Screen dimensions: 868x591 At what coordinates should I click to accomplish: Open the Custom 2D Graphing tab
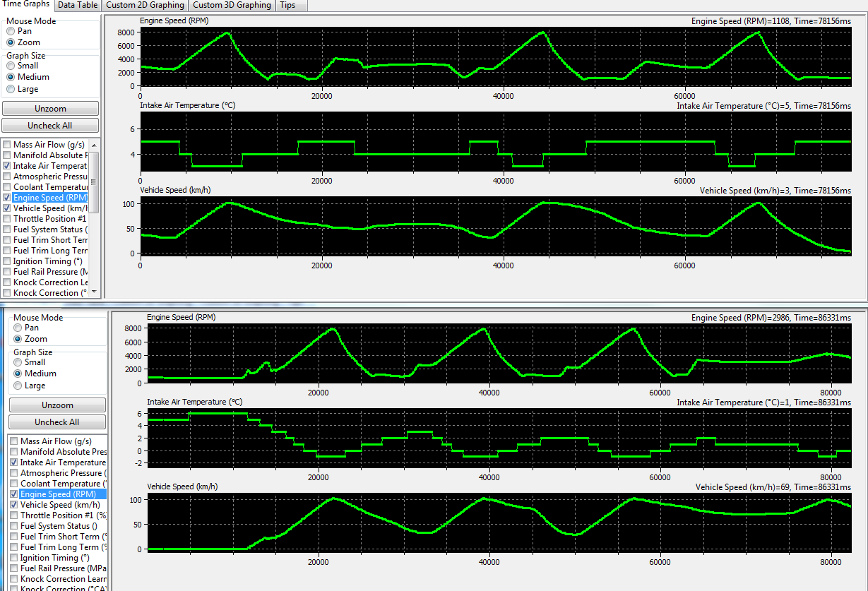[145, 5]
